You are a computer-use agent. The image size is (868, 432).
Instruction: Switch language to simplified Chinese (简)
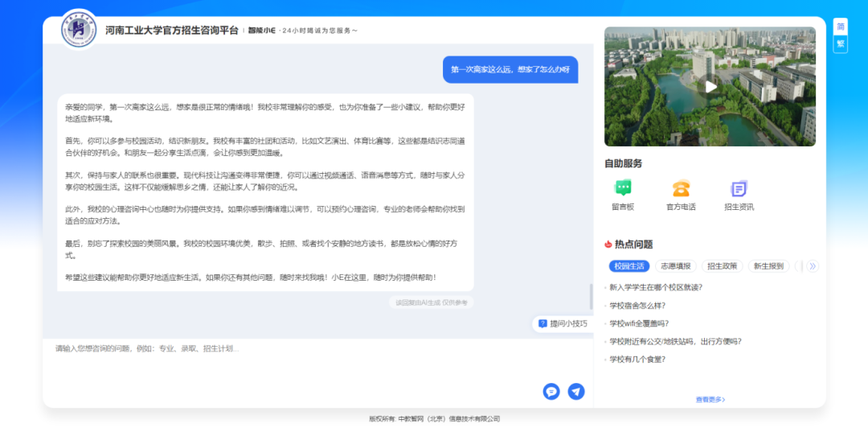click(841, 27)
